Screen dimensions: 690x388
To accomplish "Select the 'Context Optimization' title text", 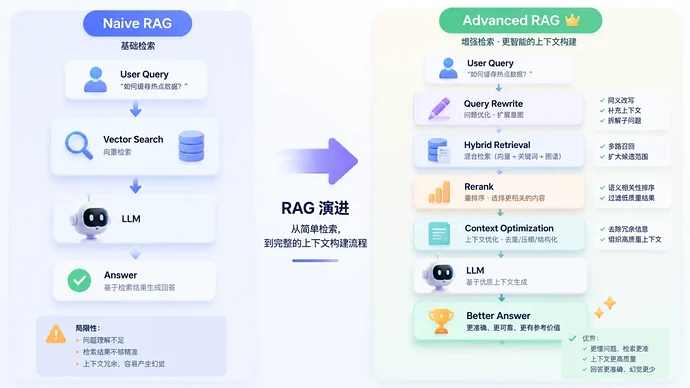I will click(509, 228).
